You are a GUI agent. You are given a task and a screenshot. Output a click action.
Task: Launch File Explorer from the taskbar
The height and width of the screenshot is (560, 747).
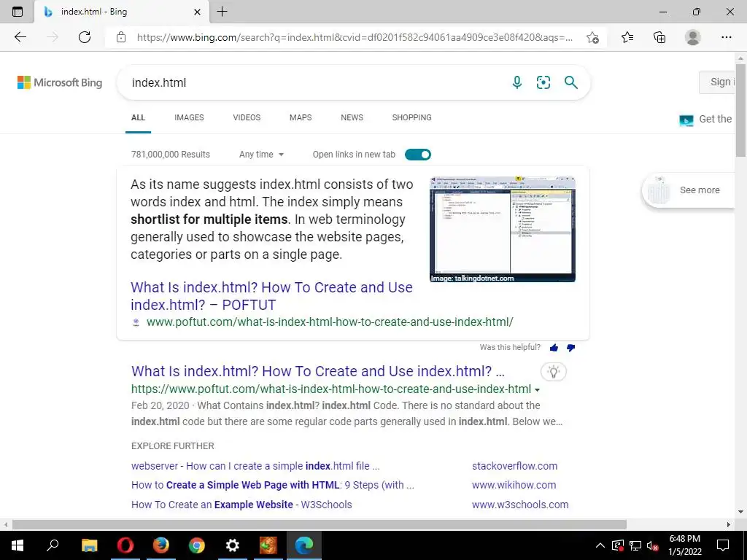click(x=89, y=545)
